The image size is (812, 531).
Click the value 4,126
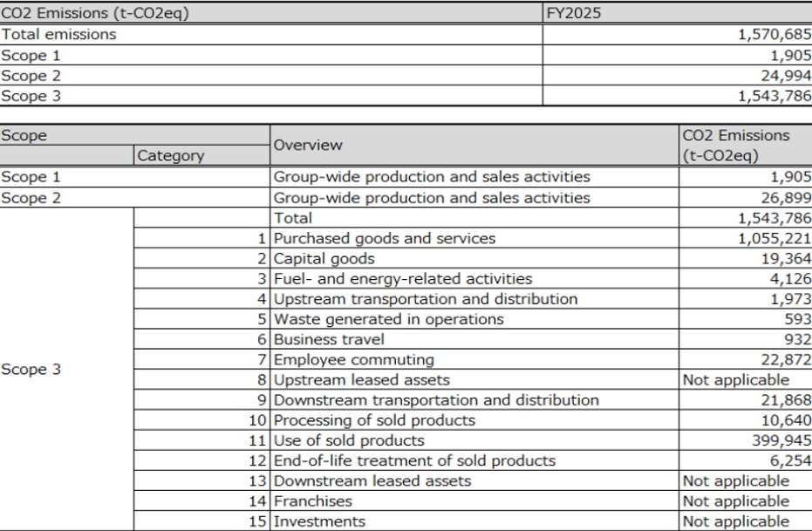746,278
